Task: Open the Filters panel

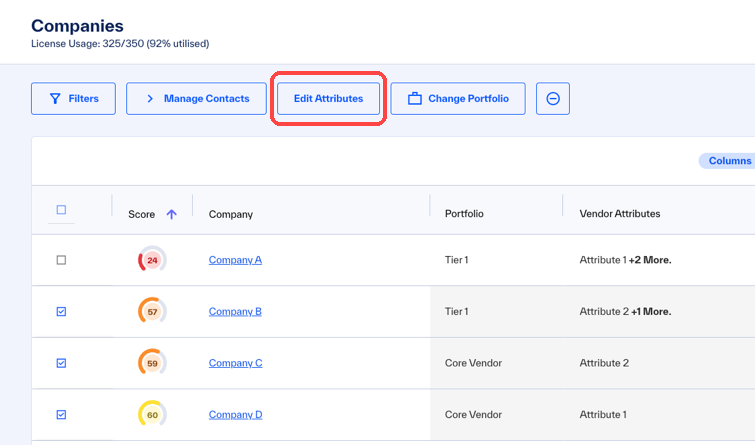Action: 73,99
